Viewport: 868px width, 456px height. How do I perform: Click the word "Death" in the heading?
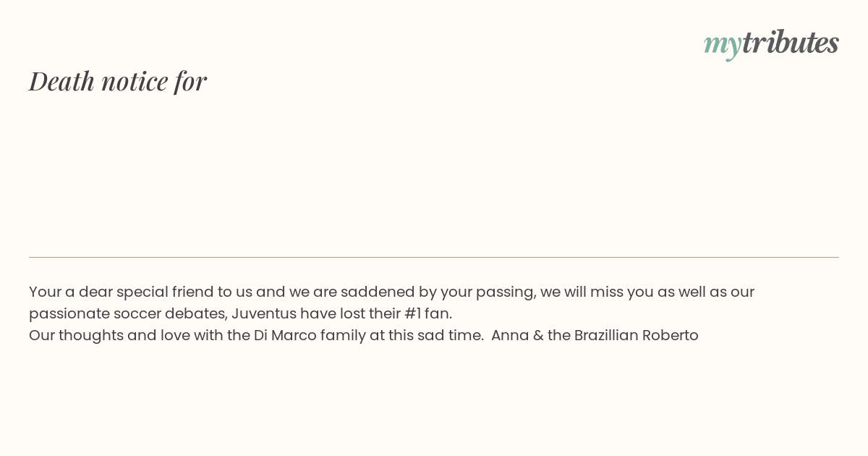pyautogui.click(x=62, y=81)
